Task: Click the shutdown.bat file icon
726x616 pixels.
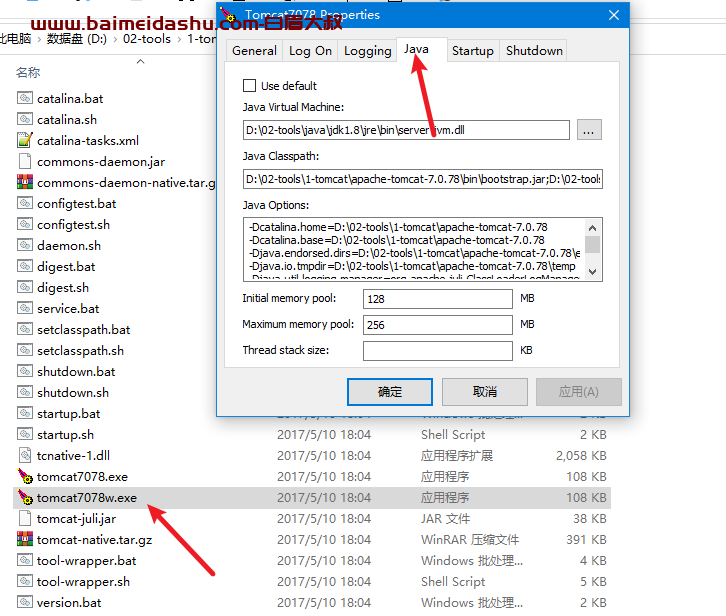Action: (25, 371)
